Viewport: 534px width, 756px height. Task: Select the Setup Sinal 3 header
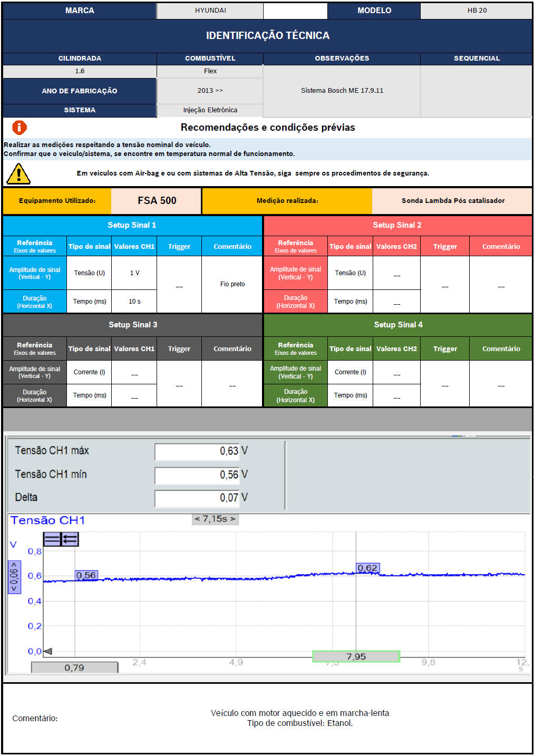click(132, 325)
